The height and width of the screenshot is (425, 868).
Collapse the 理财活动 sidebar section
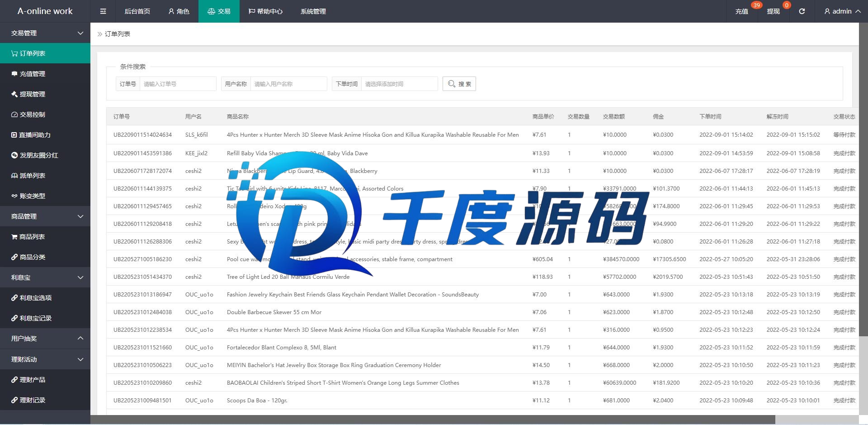click(x=45, y=359)
